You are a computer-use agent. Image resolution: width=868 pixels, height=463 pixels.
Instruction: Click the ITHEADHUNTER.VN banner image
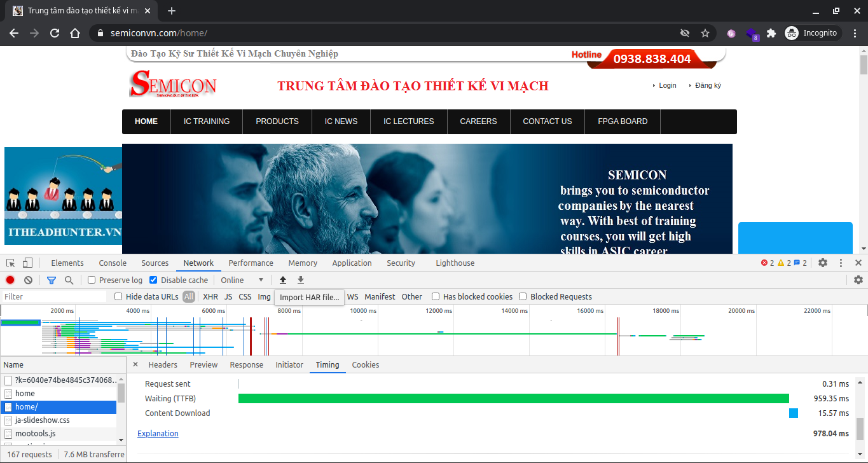tap(63, 195)
